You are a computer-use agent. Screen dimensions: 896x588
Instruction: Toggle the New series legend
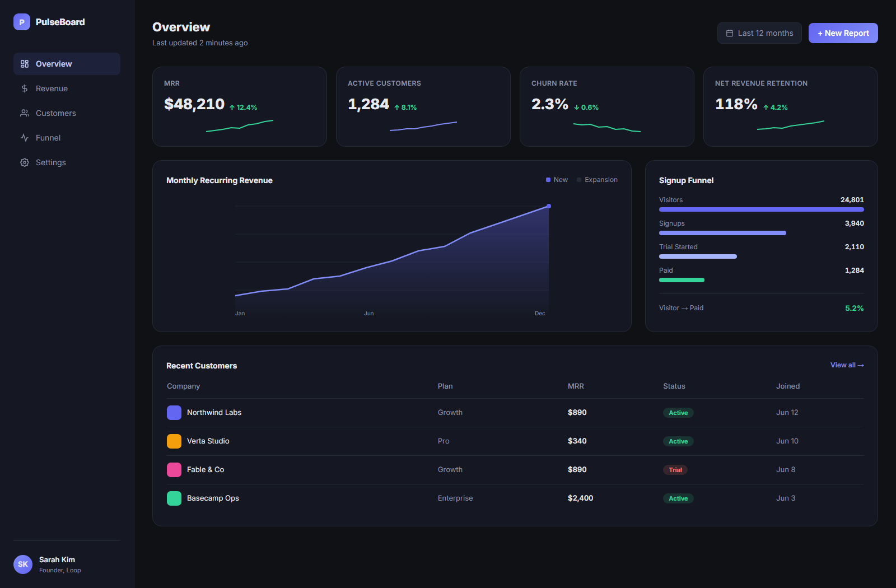tap(557, 180)
